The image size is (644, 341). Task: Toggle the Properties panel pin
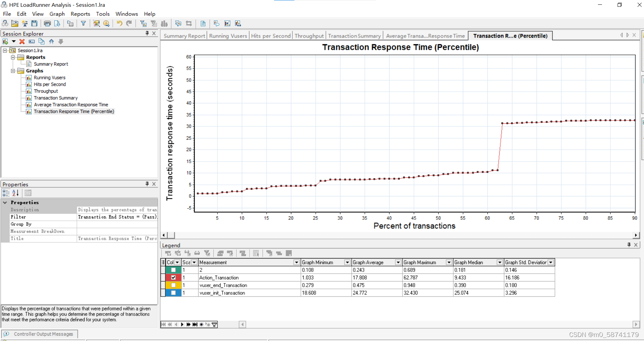tap(147, 184)
